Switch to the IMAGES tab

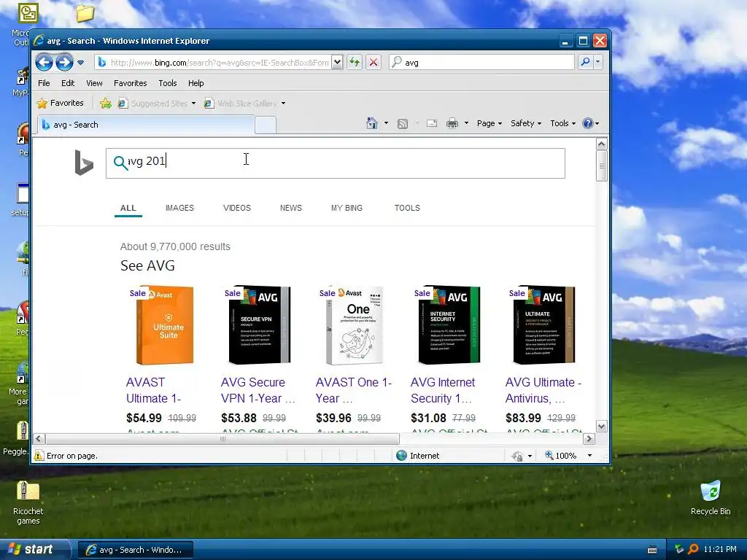(179, 208)
